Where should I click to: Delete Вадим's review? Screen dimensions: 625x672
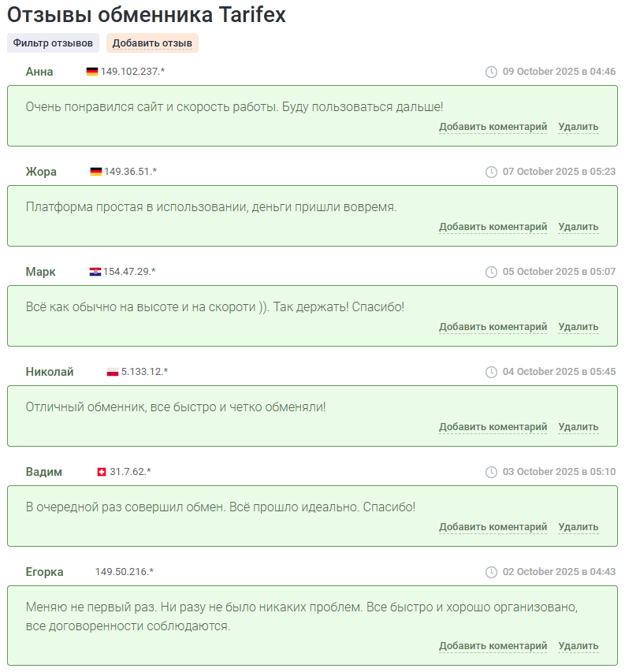tap(578, 527)
